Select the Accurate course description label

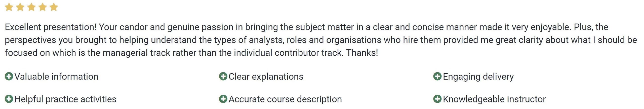coord(285,99)
